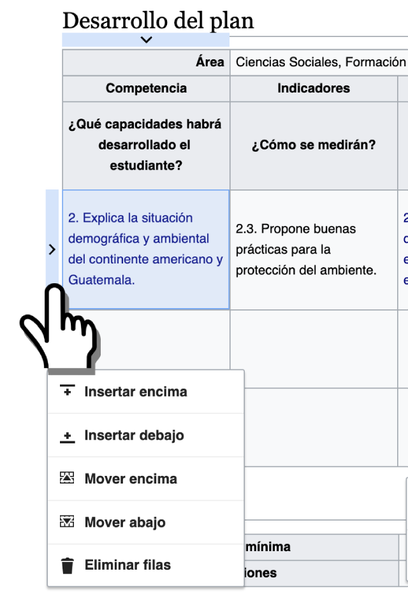Select the cell '2.3. Propone buenas prácticas'
Viewport: 408px width, 599px height.
(314, 249)
